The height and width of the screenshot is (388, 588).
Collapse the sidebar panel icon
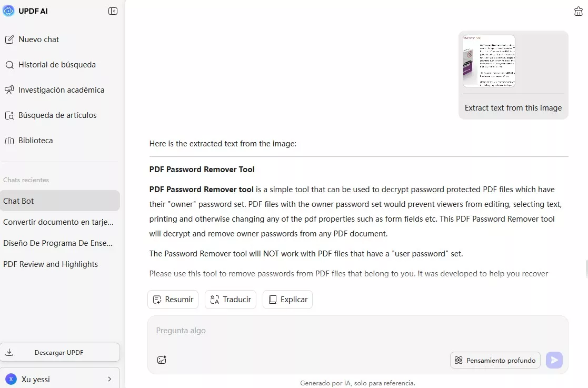click(113, 11)
